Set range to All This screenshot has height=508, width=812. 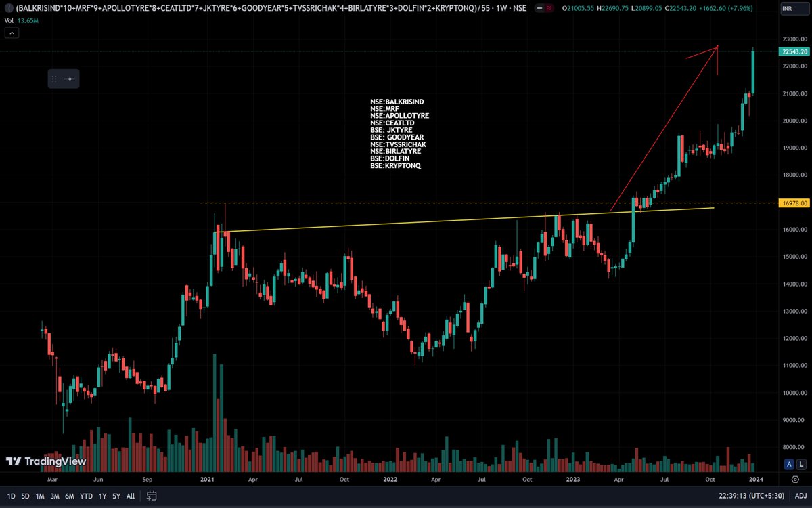pos(130,496)
